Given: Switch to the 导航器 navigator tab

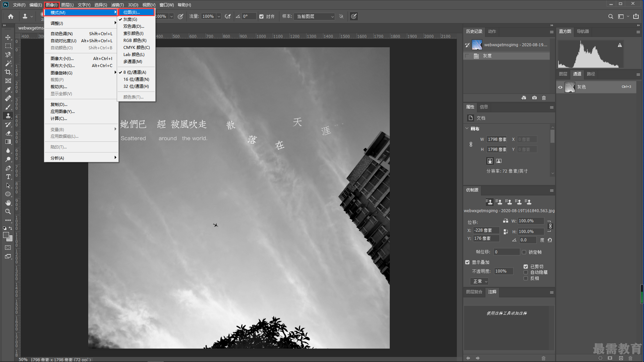Looking at the screenshot, I should coord(583,32).
